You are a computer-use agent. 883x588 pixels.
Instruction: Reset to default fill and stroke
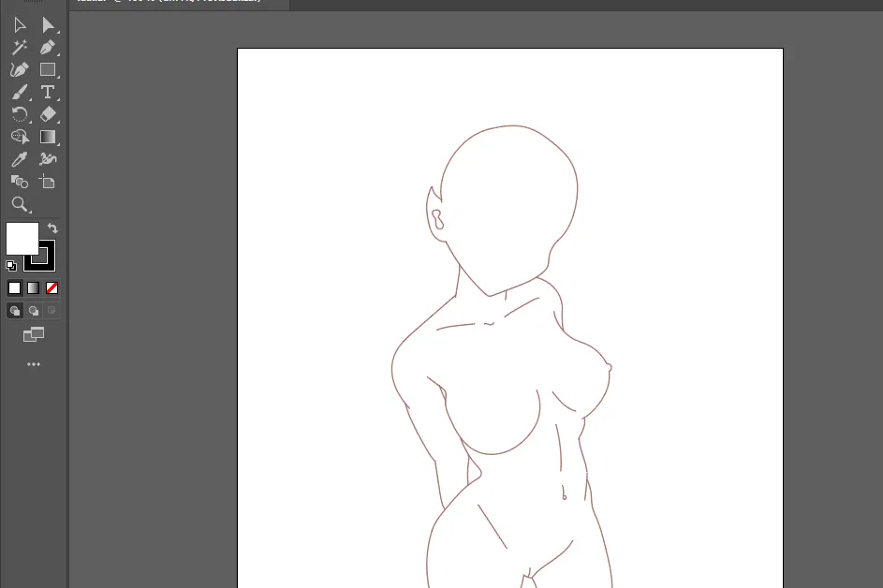(x=10, y=265)
